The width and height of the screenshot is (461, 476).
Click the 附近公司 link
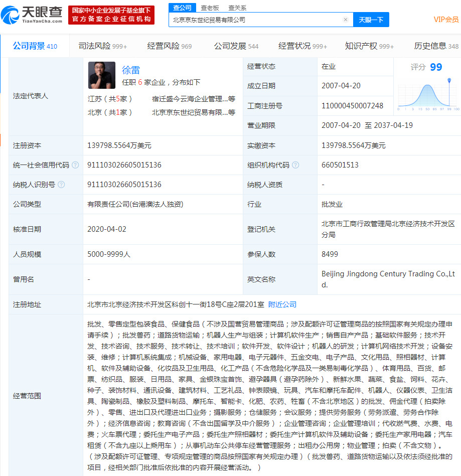click(x=282, y=304)
